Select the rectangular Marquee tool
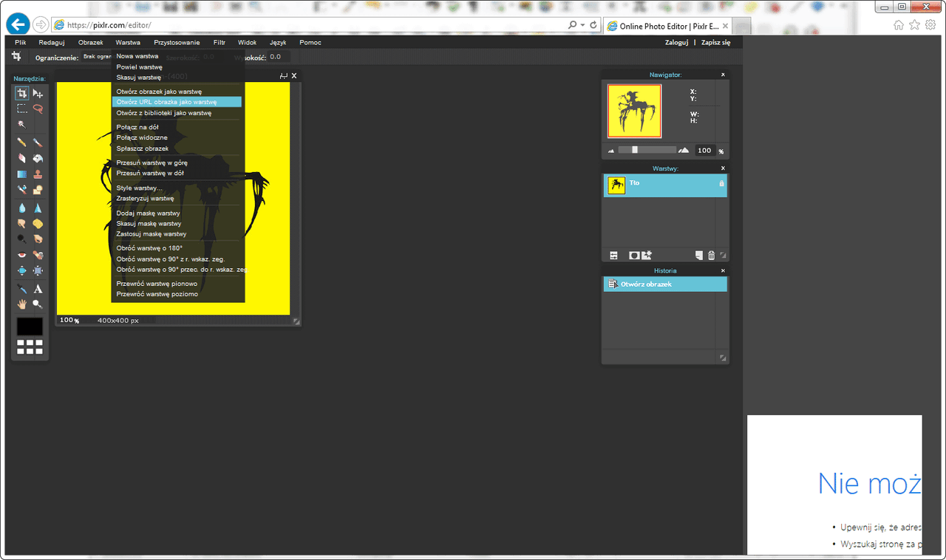 (22, 109)
